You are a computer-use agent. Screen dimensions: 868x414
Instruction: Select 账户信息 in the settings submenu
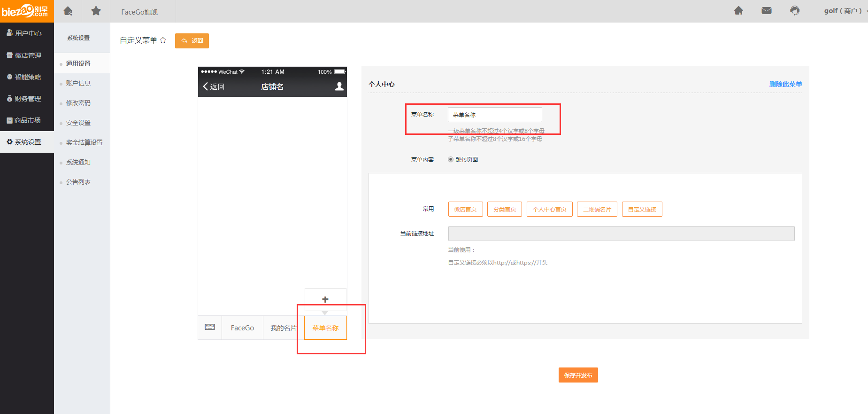(x=78, y=83)
